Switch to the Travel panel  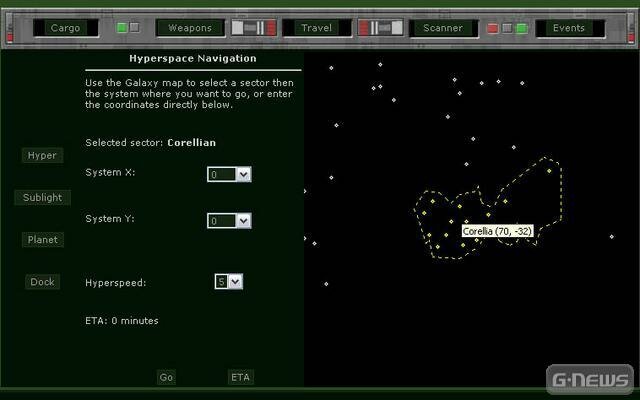point(317,28)
